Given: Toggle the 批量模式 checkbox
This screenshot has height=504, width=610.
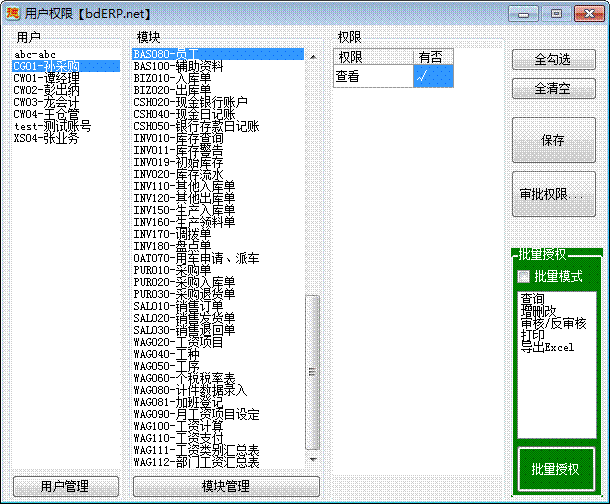Looking at the screenshot, I should tap(523, 276).
